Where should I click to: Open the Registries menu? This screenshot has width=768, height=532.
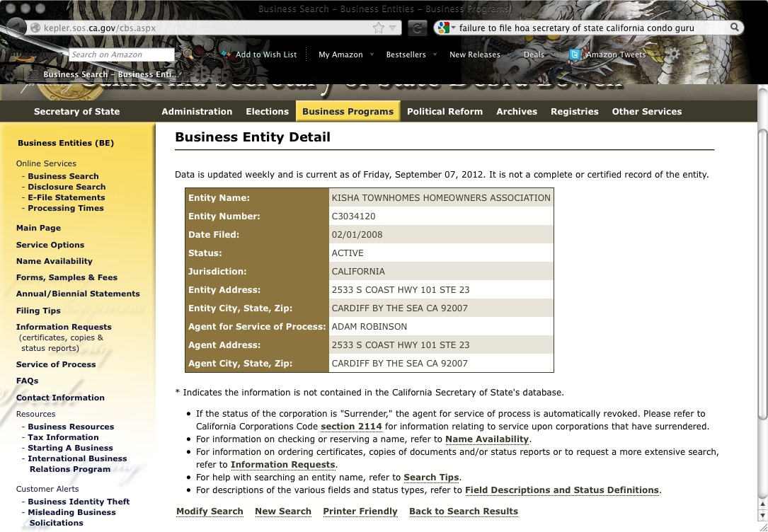(x=575, y=112)
